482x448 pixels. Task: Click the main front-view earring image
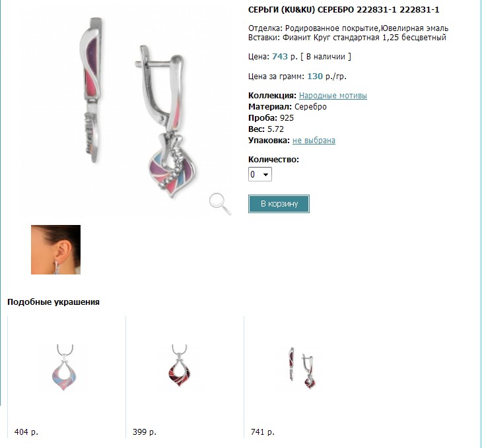click(x=166, y=122)
